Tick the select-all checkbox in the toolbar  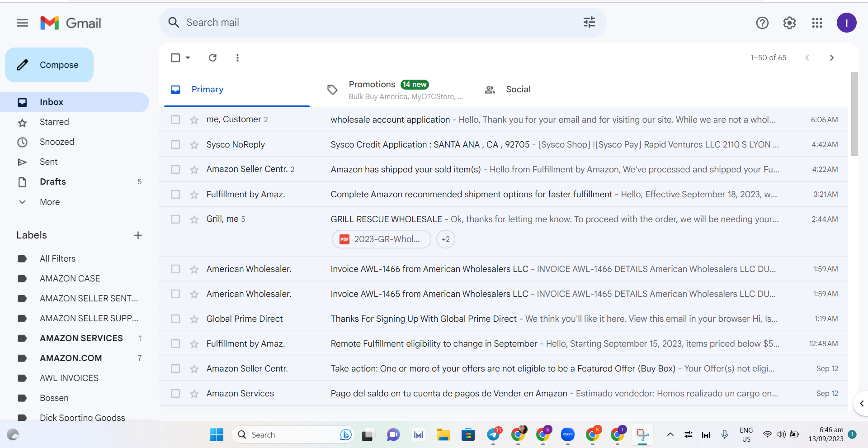[175, 57]
